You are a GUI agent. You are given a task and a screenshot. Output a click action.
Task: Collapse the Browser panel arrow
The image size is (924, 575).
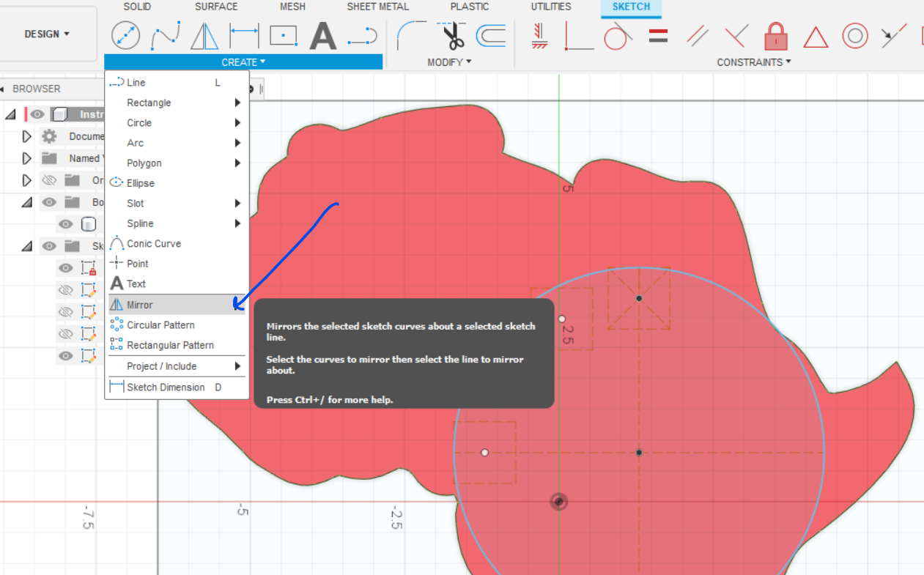pos(6,88)
